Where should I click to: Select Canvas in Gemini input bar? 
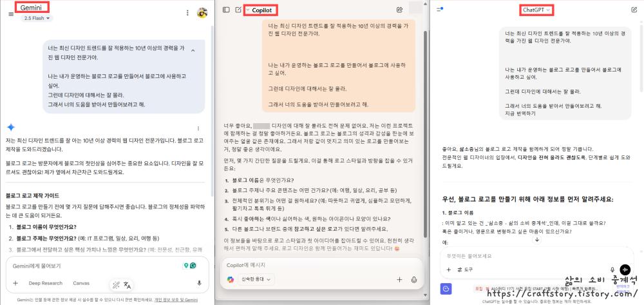pyautogui.click(x=81, y=283)
